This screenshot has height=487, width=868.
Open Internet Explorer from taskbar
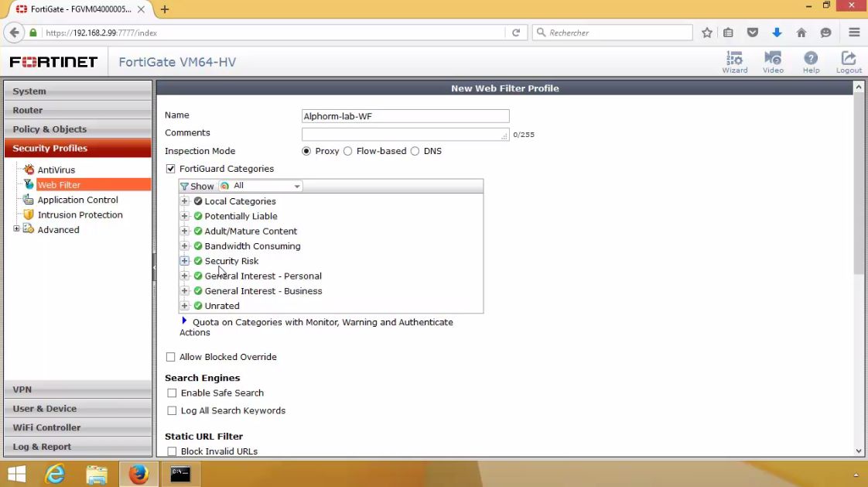(55, 475)
